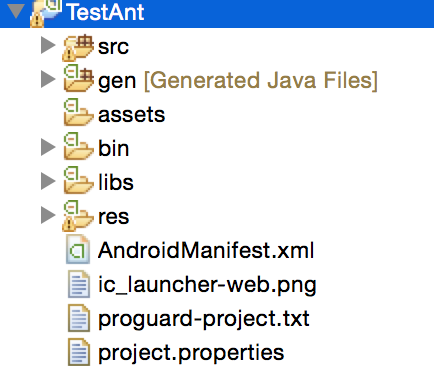
Task: Expand the gen folder
Action: (x=48, y=79)
